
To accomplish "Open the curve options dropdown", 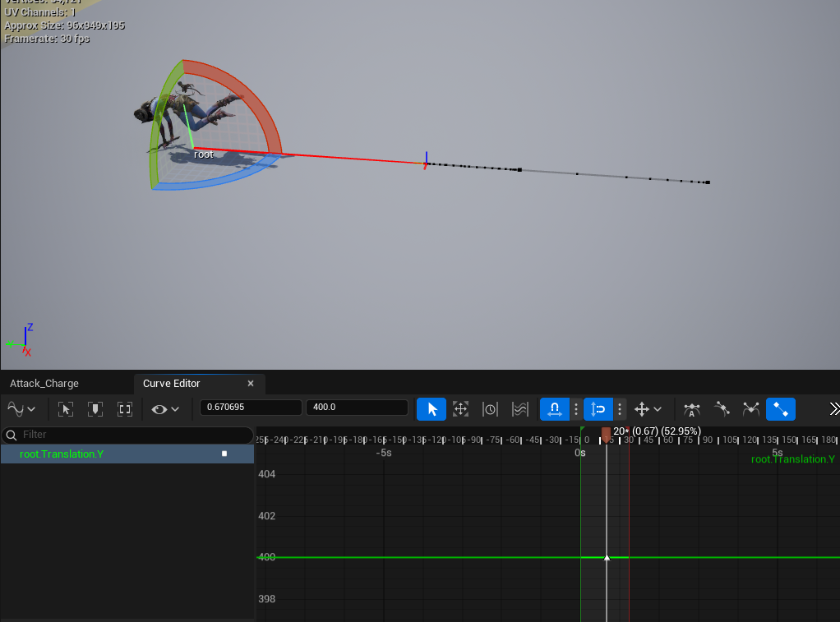I will (x=21, y=409).
